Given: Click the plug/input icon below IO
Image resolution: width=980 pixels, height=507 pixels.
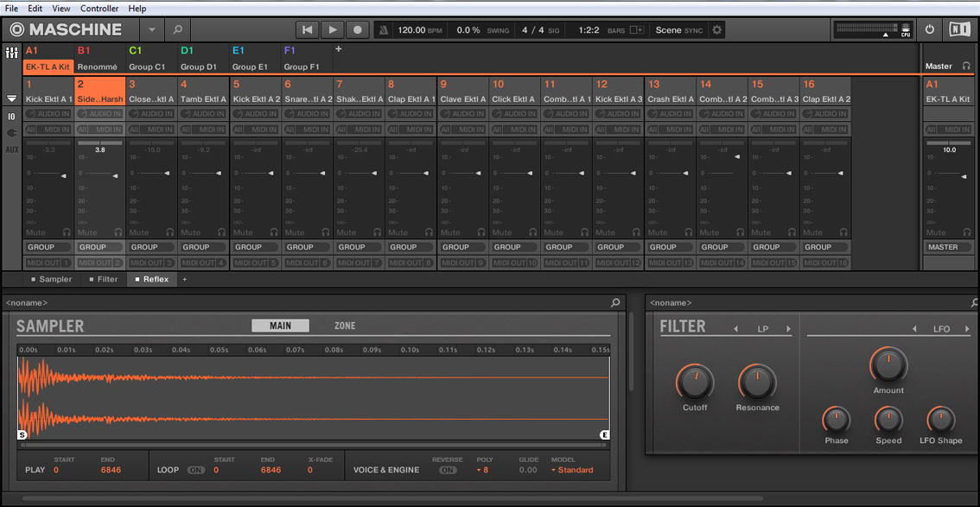Looking at the screenshot, I should [12, 132].
